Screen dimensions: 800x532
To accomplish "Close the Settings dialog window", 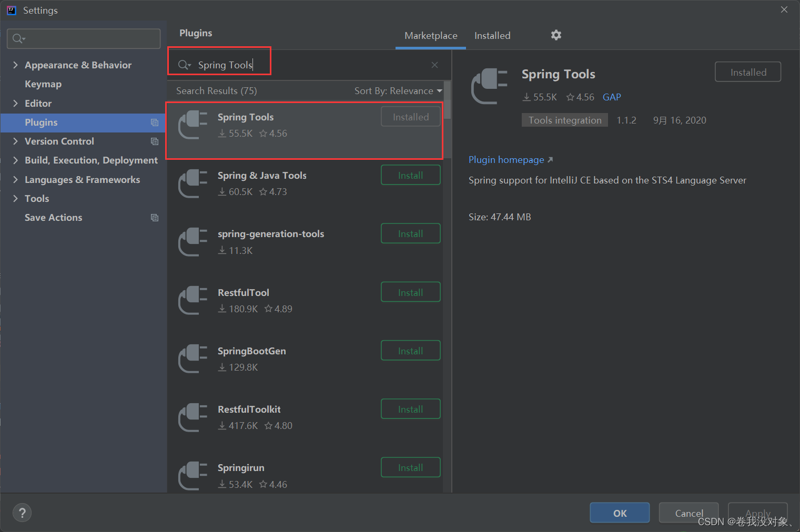I will (x=784, y=9).
